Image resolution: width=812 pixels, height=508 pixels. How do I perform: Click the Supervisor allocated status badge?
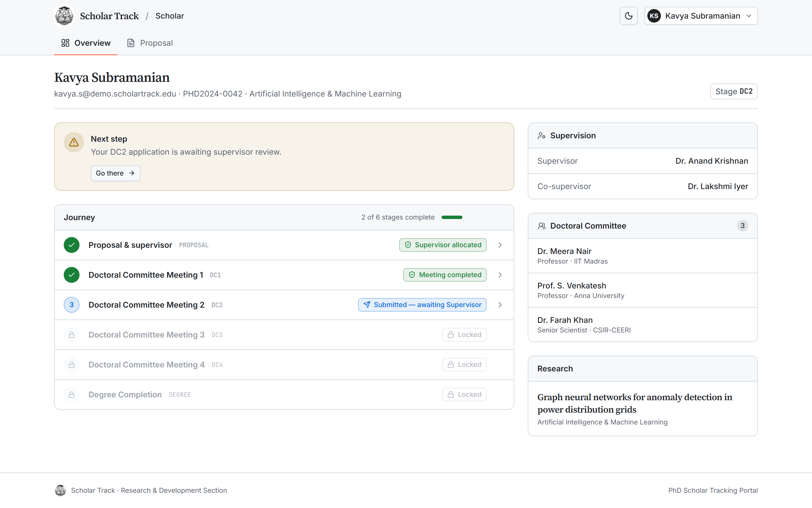(x=443, y=245)
